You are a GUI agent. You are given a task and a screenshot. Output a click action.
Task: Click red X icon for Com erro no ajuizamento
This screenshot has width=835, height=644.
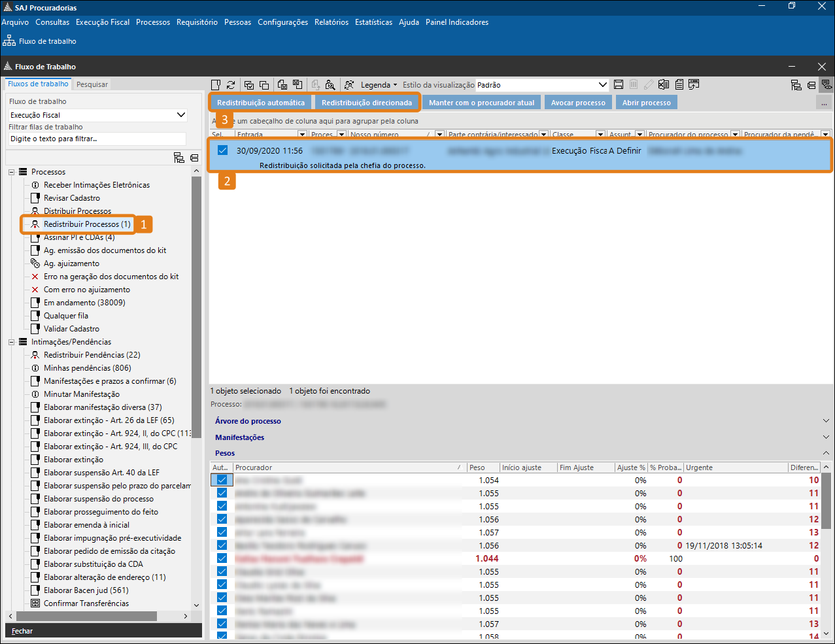point(35,290)
